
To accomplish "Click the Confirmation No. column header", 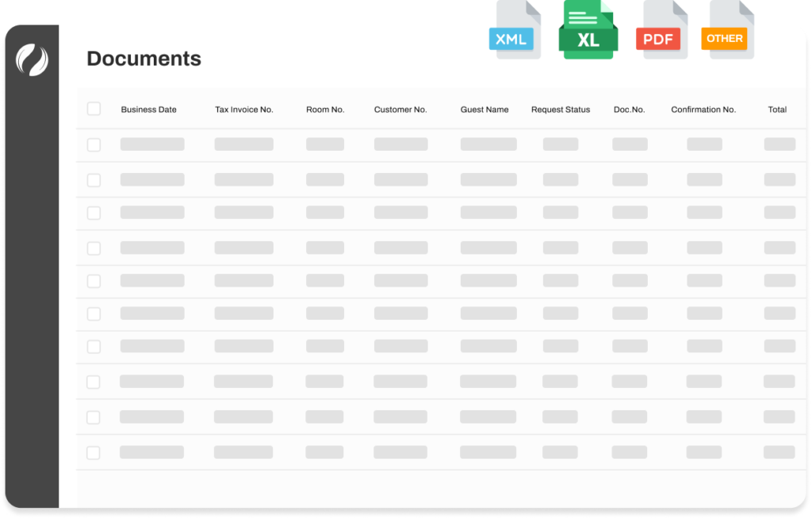I will (703, 110).
